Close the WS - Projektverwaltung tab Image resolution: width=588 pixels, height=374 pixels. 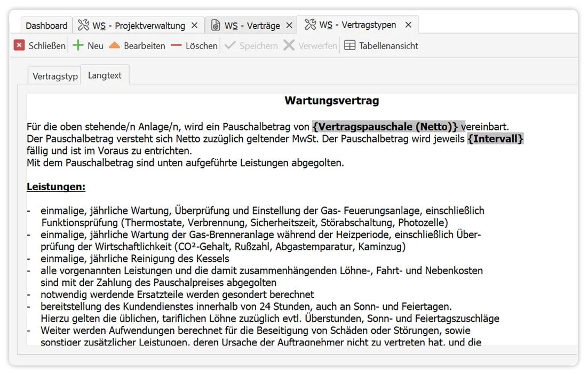pyautogui.click(x=194, y=26)
